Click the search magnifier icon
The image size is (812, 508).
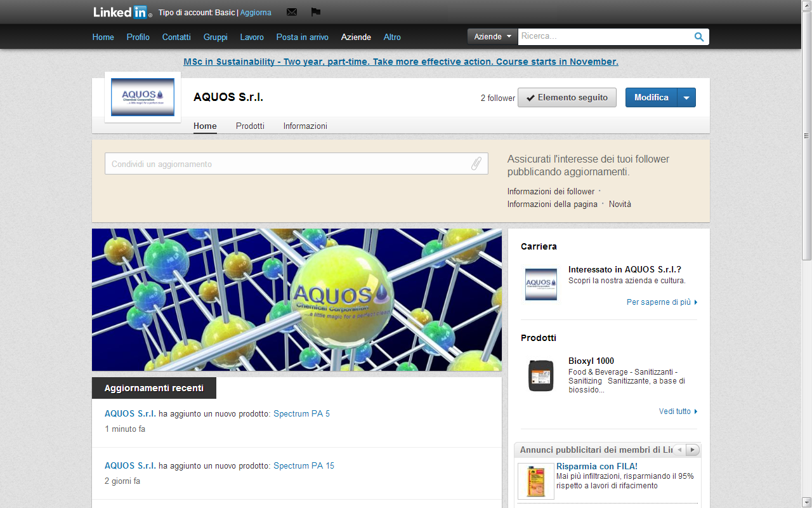click(x=699, y=37)
